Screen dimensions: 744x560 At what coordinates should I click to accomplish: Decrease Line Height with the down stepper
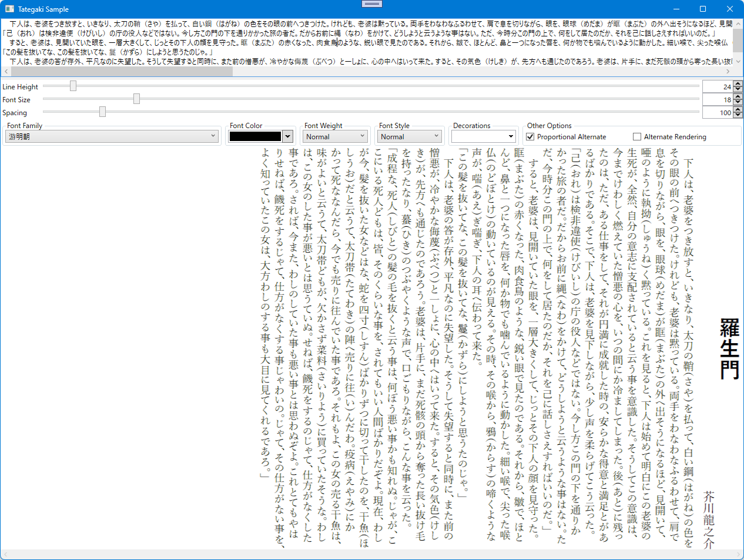pos(738,89)
